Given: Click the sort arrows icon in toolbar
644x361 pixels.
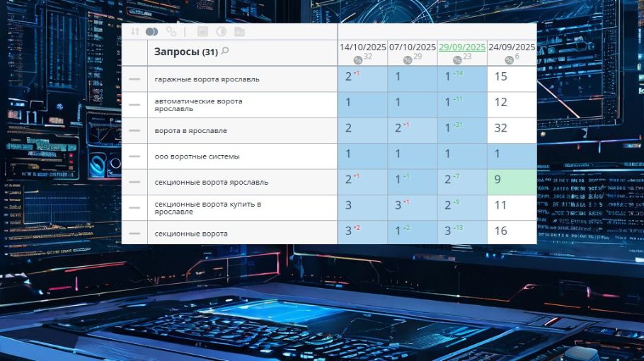Looking at the screenshot, I should 135,32.
